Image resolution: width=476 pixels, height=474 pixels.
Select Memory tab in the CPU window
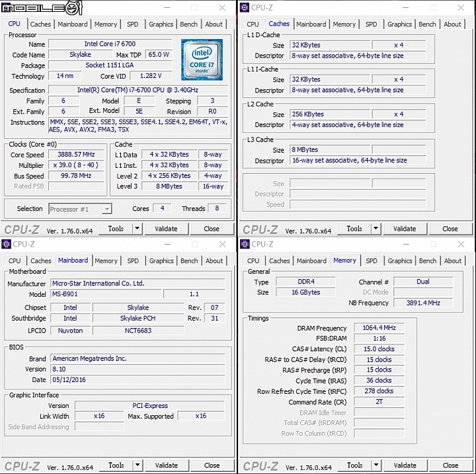tap(106, 24)
